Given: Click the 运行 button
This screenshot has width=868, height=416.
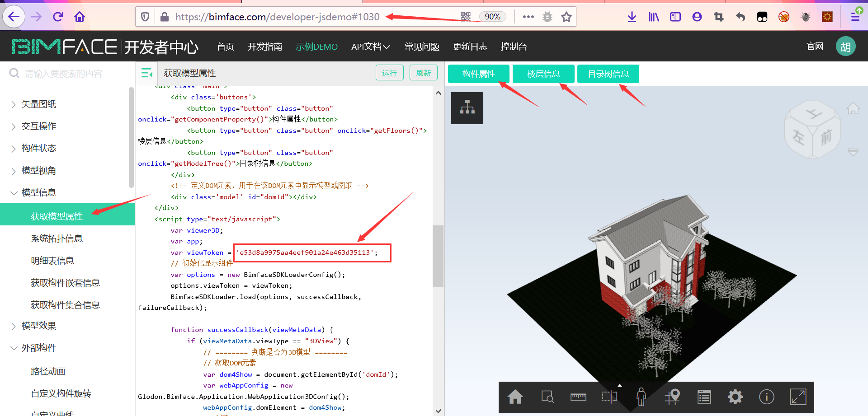Looking at the screenshot, I should (389, 72).
